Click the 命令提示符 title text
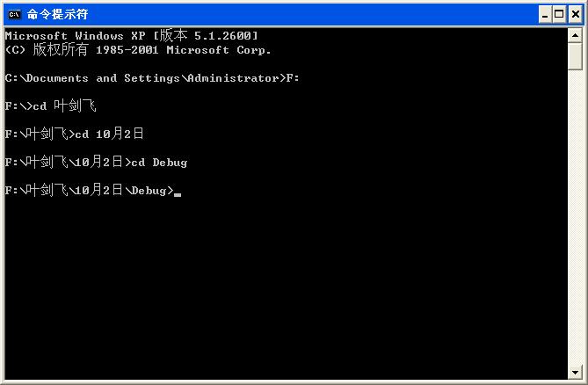Viewport: 588px width, 385px height. 57,14
